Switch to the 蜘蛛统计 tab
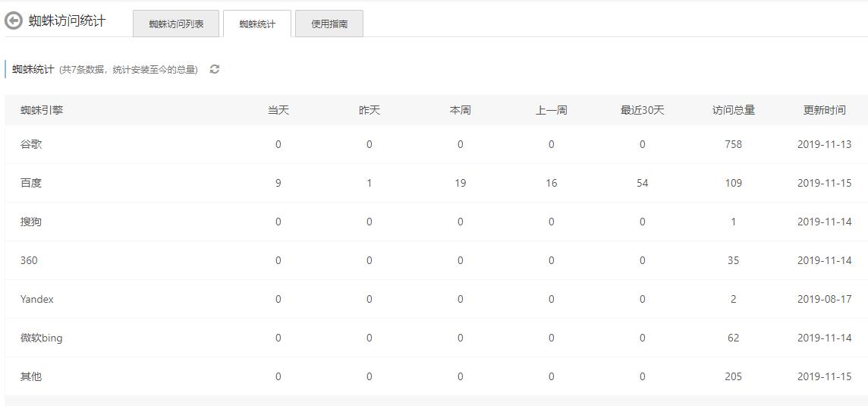The width and height of the screenshot is (868, 409). (256, 24)
